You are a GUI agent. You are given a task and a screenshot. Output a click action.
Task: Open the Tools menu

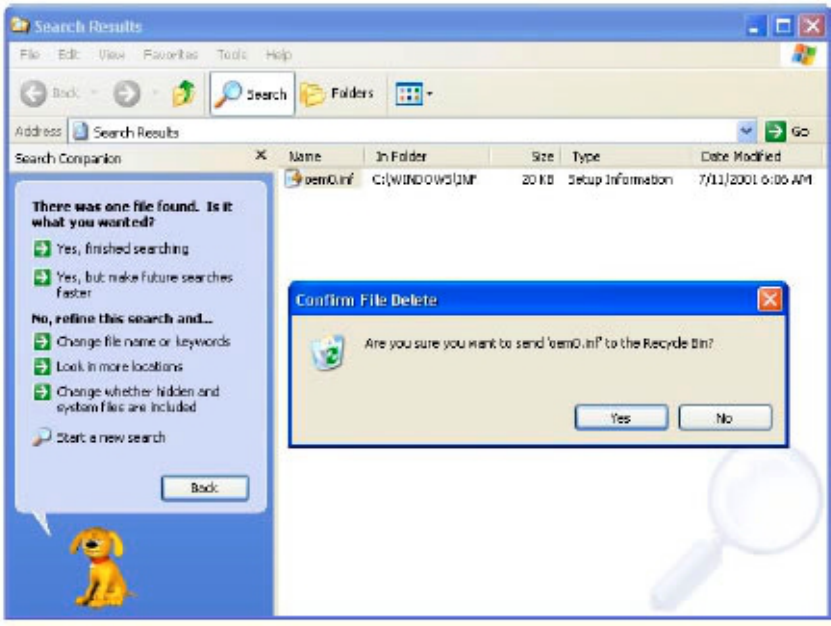232,55
